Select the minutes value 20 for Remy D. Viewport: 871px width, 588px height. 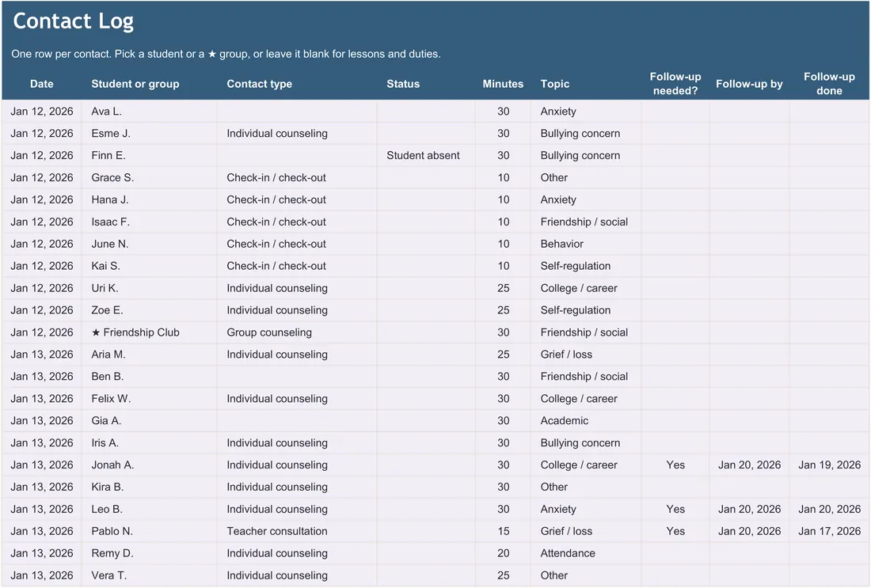click(504, 554)
